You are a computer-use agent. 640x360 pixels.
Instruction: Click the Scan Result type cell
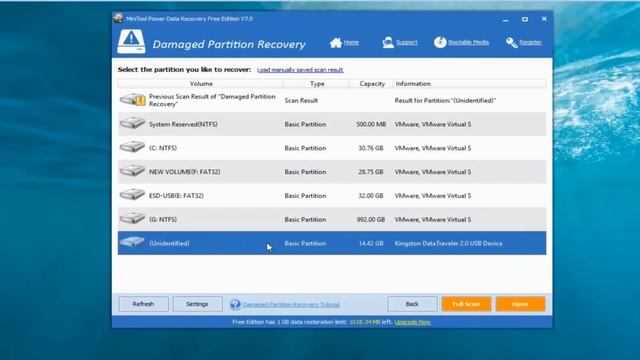[x=301, y=100]
